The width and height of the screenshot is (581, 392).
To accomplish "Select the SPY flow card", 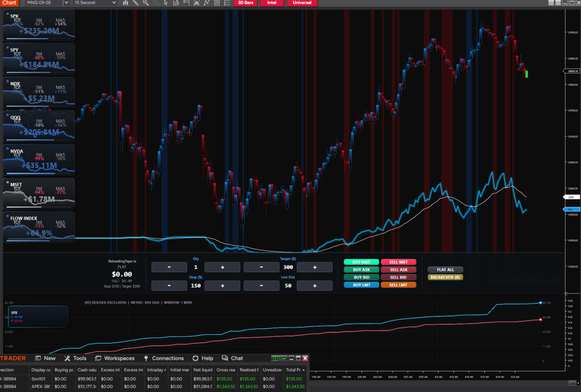I will 39,59.
